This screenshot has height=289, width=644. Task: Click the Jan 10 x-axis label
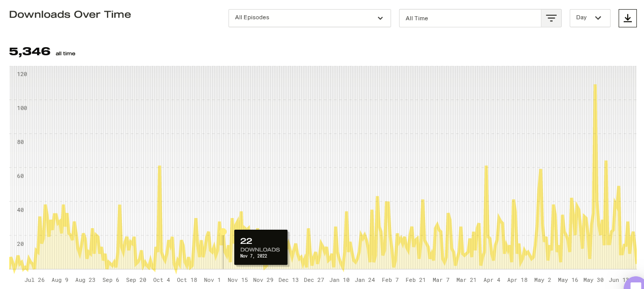point(339,280)
